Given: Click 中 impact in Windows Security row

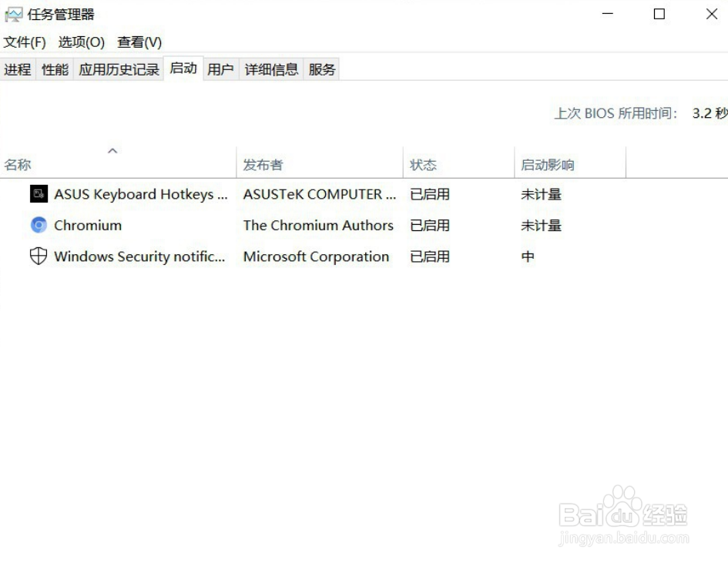Looking at the screenshot, I should click(x=528, y=256).
